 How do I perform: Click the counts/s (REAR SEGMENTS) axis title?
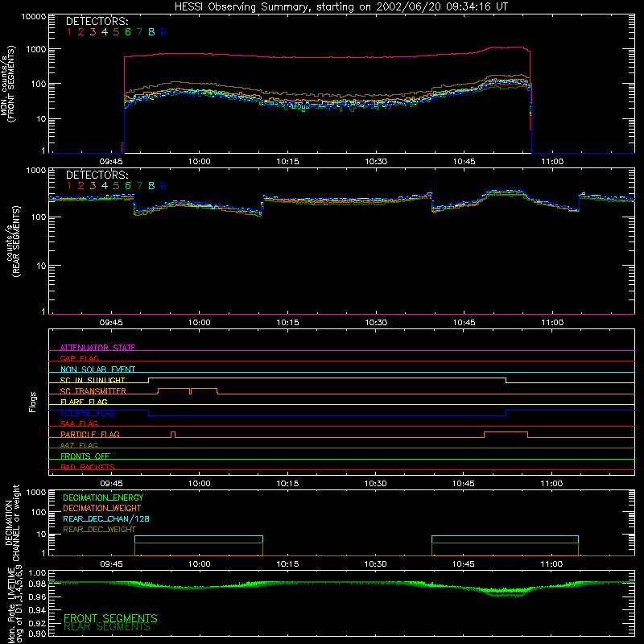(x=12, y=242)
